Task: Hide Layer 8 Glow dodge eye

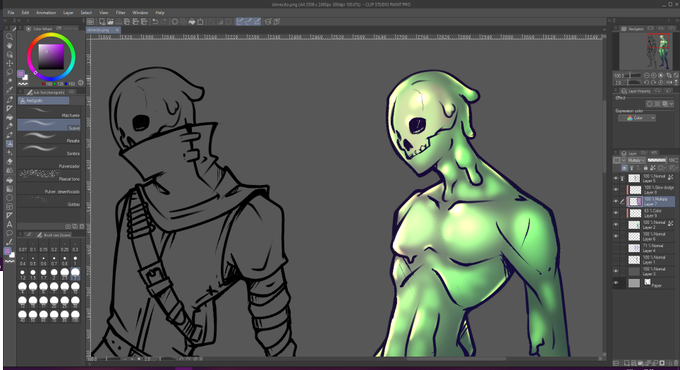Action: click(x=616, y=190)
